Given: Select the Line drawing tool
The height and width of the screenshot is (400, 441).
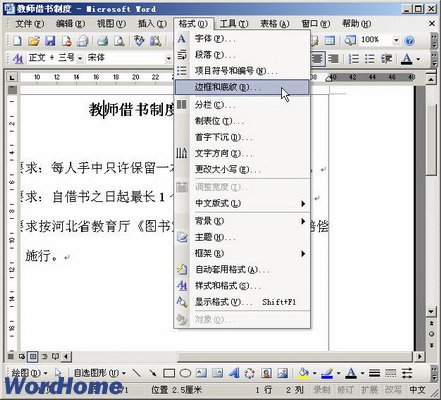Looking at the screenshot, I should click(x=136, y=373).
